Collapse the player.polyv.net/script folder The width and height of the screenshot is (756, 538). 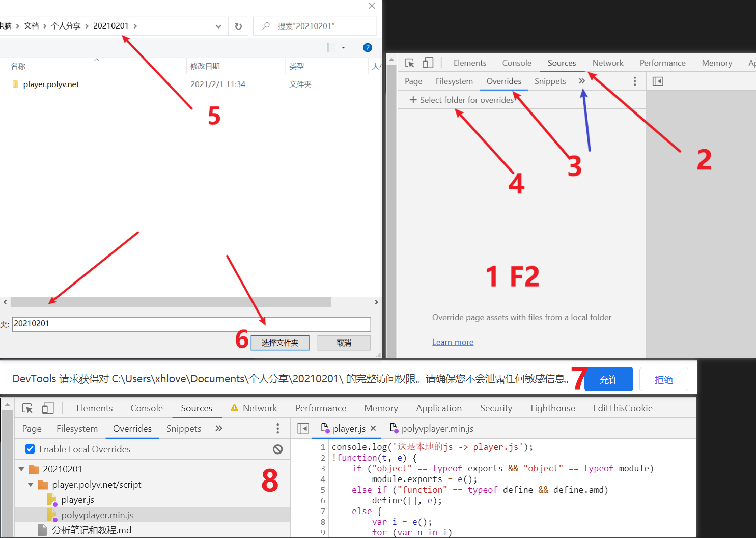pyautogui.click(x=31, y=485)
